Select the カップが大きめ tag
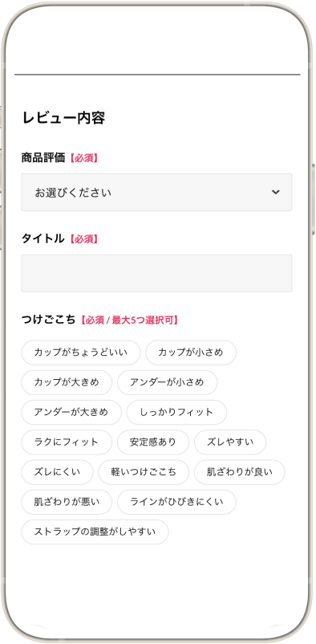Screen dimensions: 316x644 click(x=67, y=382)
